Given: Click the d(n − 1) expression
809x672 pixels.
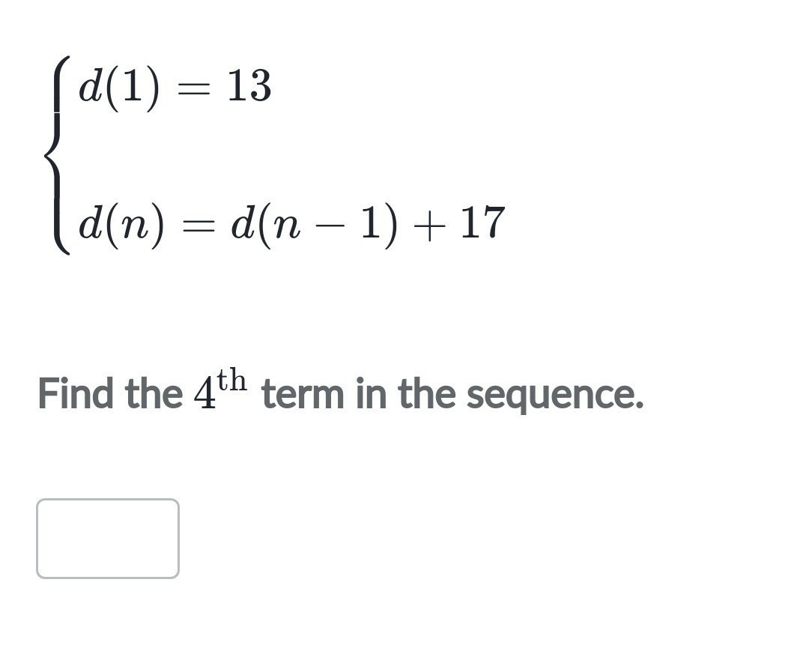Looking at the screenshot, I should (x=315, y=226).
